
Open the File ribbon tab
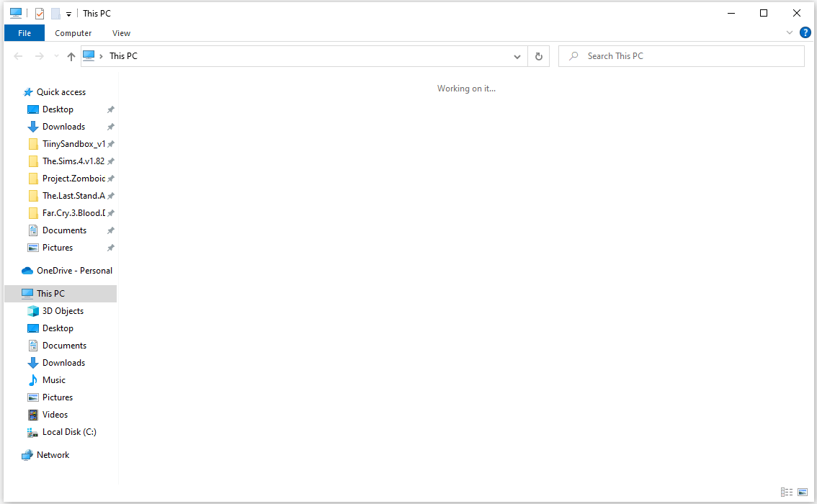24,33
